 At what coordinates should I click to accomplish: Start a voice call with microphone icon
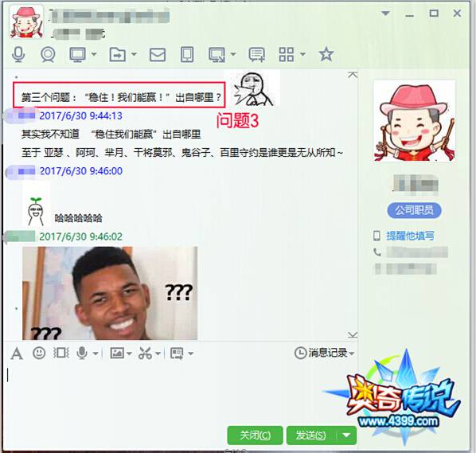click(18, 55)
